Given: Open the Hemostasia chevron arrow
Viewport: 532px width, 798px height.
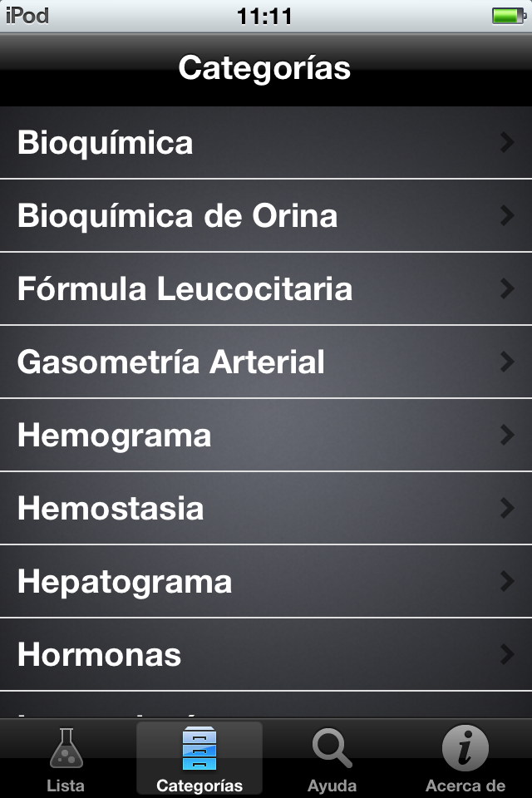Looking at the screenshot, I should [x=507, y=509].
